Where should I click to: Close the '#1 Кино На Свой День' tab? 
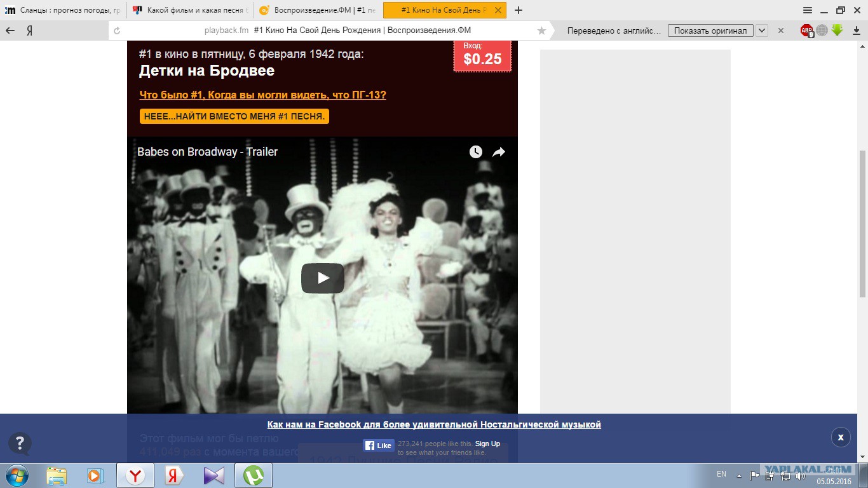click(499, 10)
